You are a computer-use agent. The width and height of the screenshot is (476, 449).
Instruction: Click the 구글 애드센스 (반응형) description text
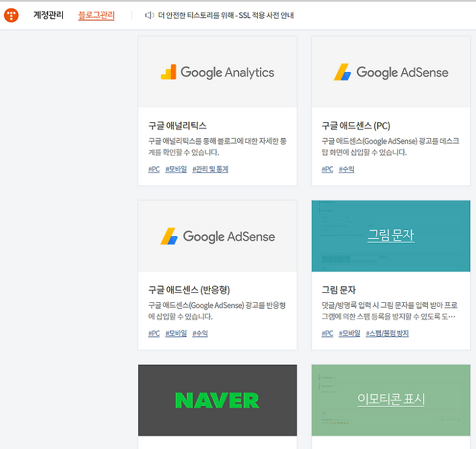[x=217, y=311]
